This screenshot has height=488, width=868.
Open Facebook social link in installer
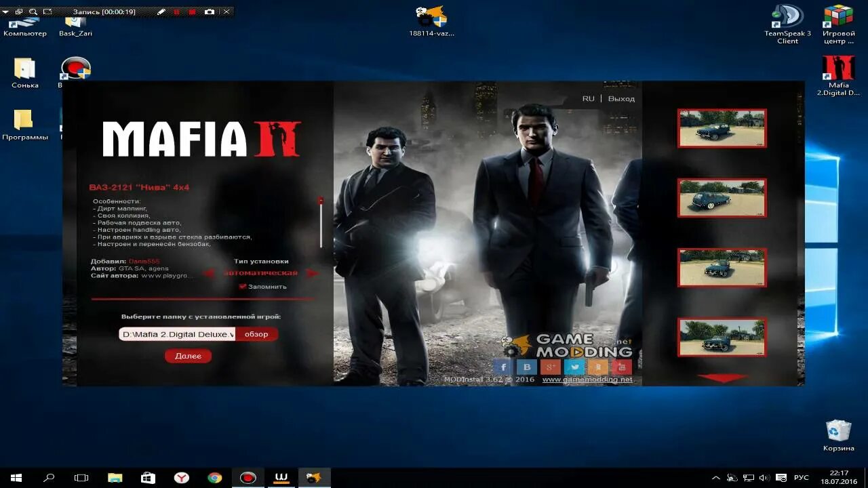[503, 367]
